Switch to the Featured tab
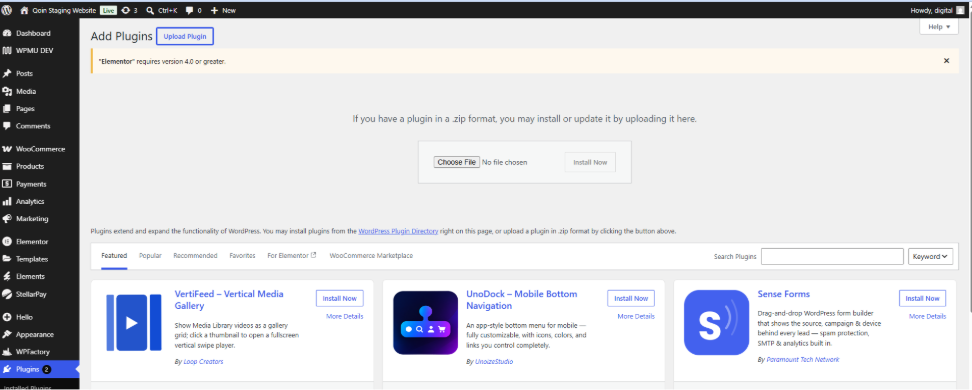972x390 pixels. click(x=114, y=255)
